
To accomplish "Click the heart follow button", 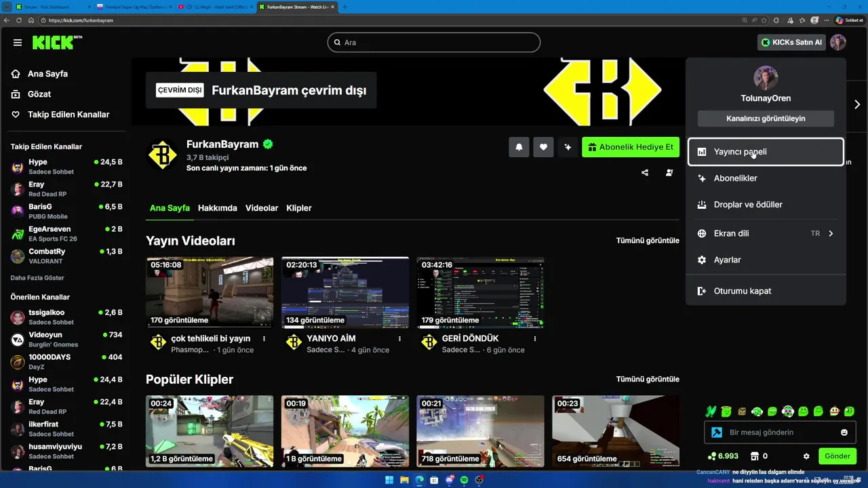I will point(543,147).
